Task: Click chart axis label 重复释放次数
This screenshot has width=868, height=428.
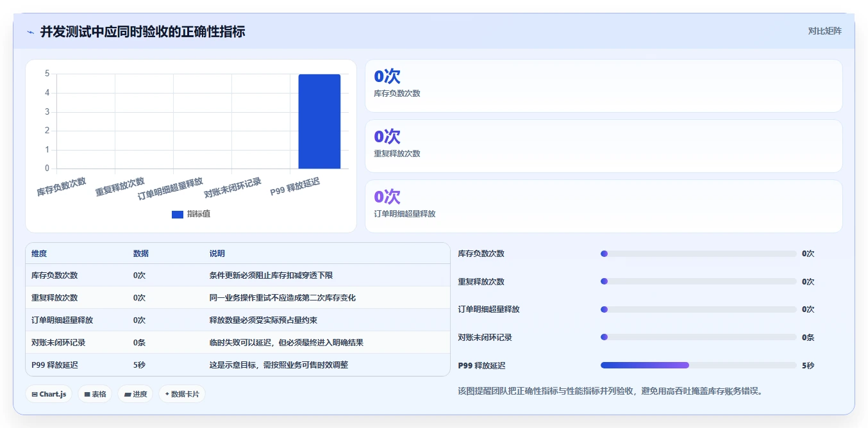Action: 120,186
